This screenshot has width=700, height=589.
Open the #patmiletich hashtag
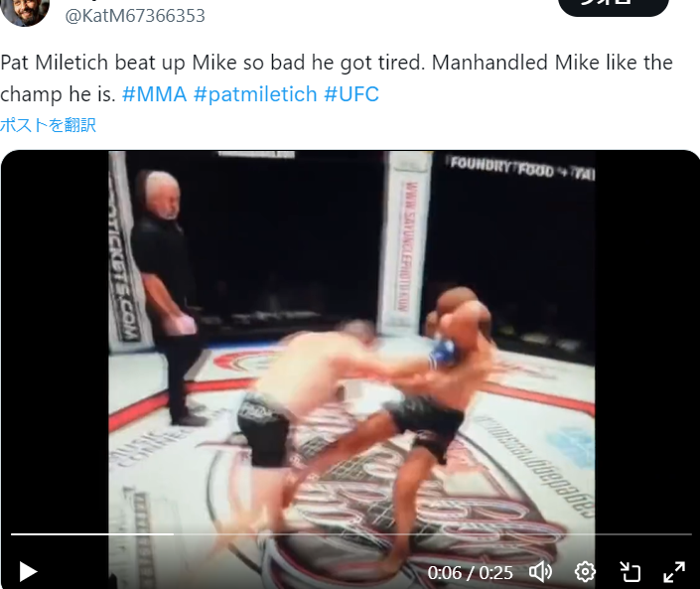pyautogui.click(x=255, y=94)
